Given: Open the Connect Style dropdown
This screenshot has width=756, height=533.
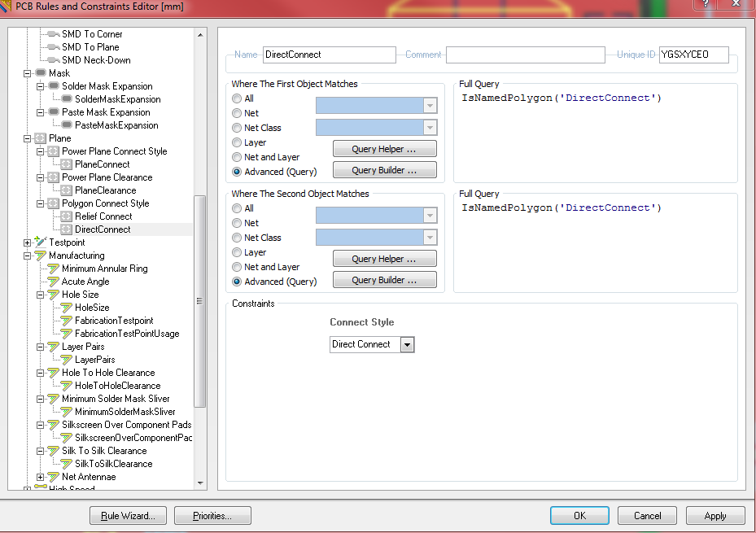Looking at the screenshot, I should pyautogui.click(x=407, y=344).
